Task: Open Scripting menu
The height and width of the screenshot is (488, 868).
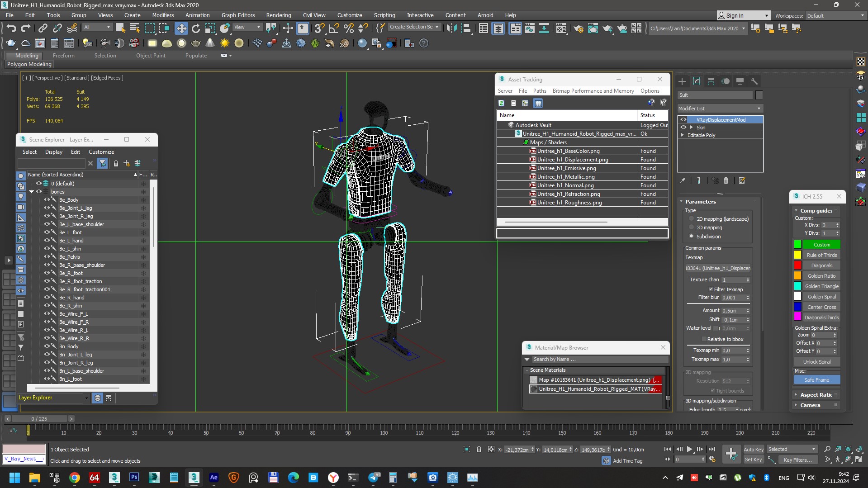Action: click(384, 15)
